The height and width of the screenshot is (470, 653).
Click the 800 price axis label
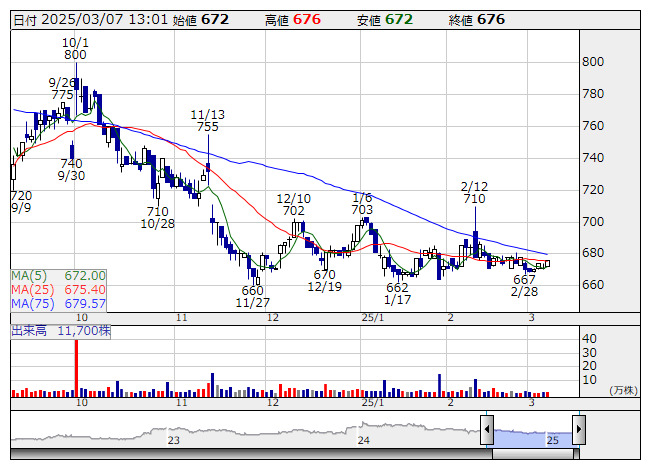click(x=593, y=62)
